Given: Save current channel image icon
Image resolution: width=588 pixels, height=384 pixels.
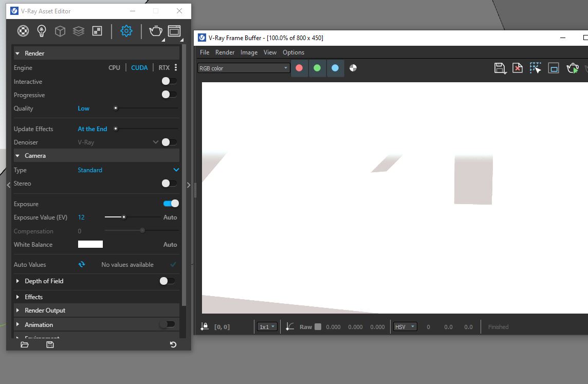Looking at the screenshot, I should point(500,68).
